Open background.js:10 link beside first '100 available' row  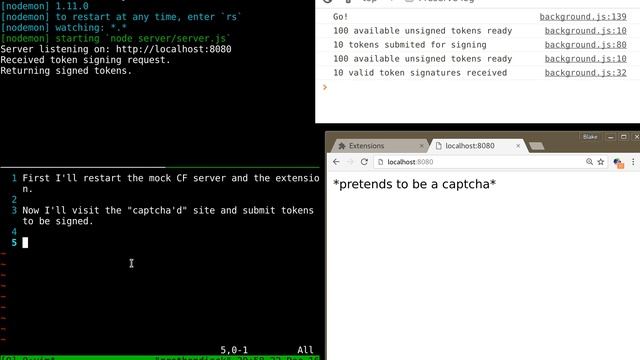[585, 31]
